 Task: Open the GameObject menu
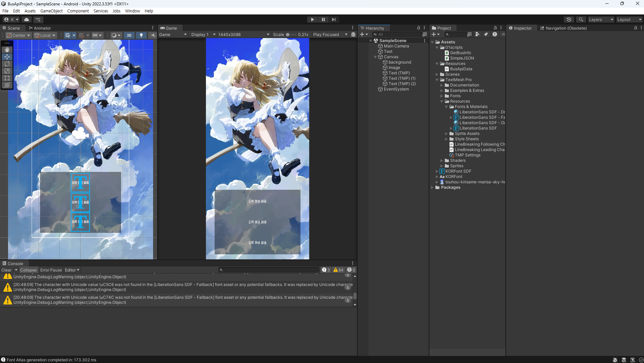click(51, 11)
